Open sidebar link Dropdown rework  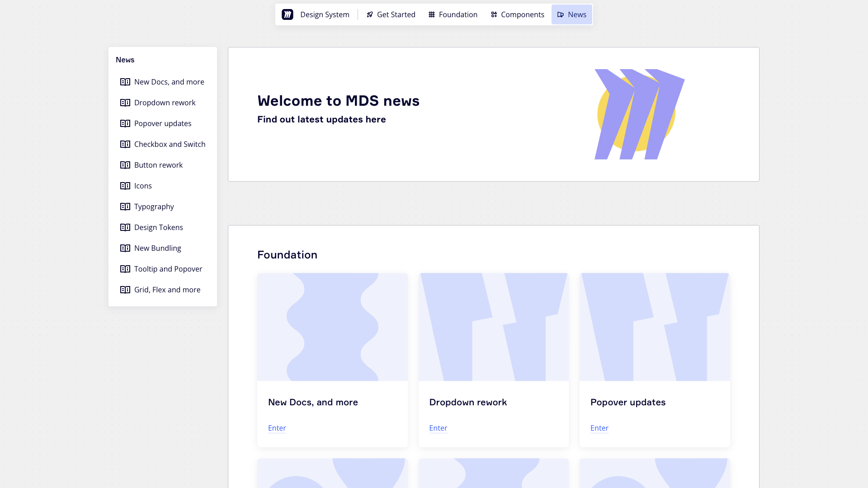tap(163, 103)
